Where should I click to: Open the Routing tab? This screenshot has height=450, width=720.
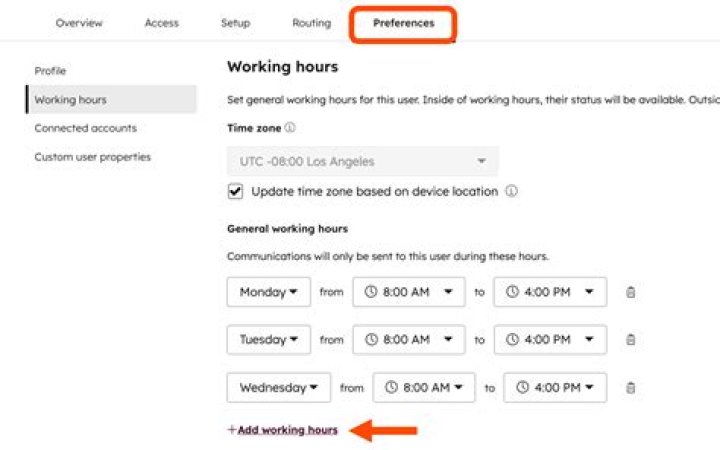point(312,23)
